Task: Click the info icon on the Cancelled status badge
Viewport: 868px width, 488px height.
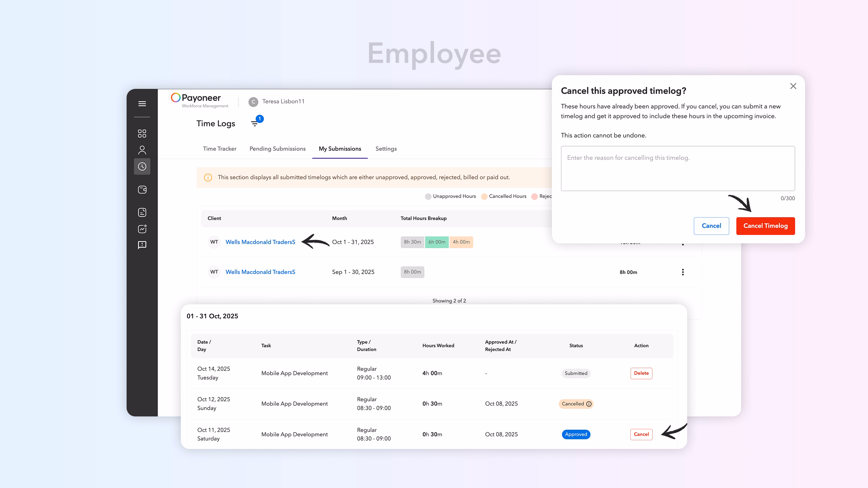Action: 589,404
